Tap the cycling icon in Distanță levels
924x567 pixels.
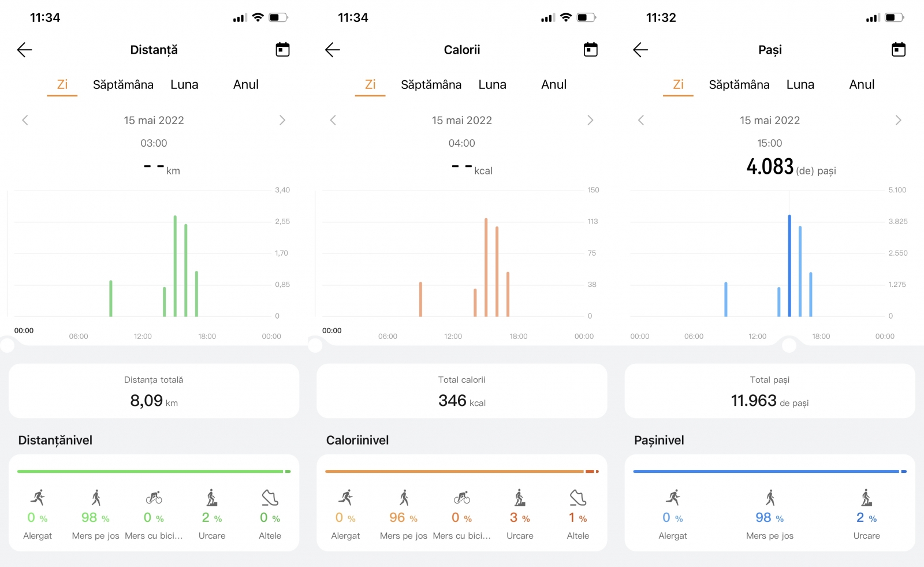(154, 498)
